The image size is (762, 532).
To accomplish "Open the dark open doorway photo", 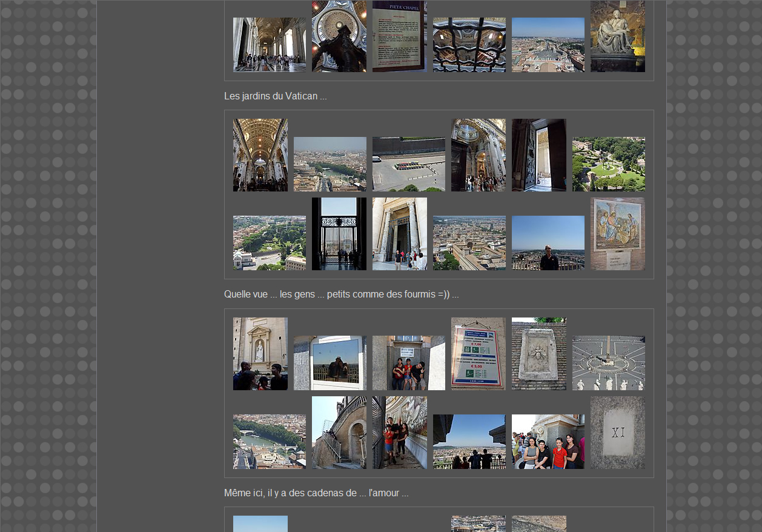I will [538, 155].
